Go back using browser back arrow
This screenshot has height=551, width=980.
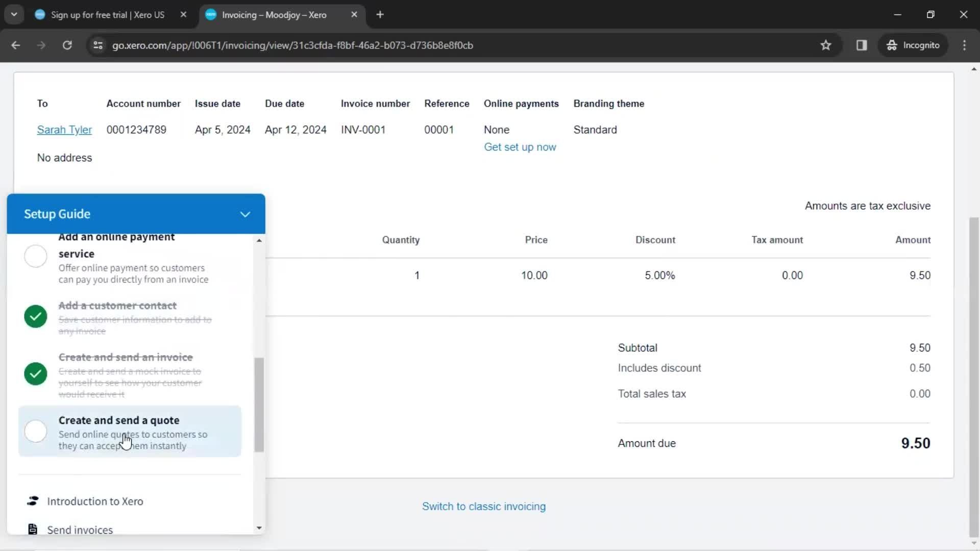pos(15,45)
